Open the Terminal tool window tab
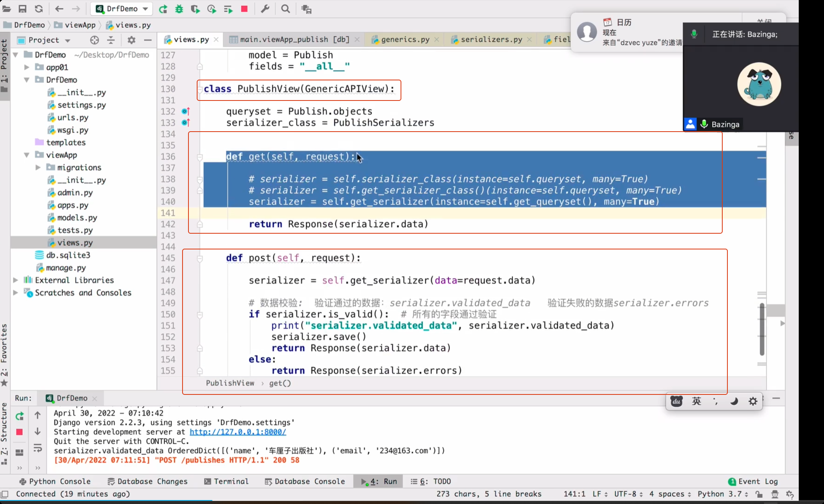This screenshot has height=504, width=824. click(x=227, y=481)
